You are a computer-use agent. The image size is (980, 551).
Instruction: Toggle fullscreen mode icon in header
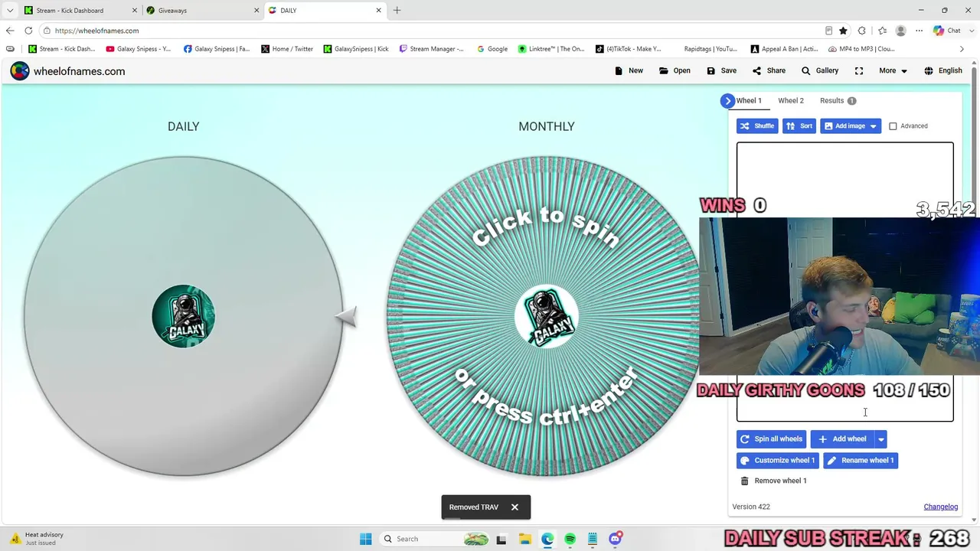[859, 70]
